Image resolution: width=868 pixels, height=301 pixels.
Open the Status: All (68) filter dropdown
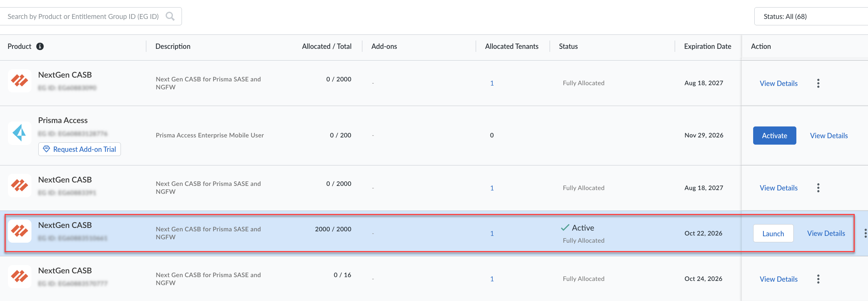pyautogui.click(x=810, y=16)
